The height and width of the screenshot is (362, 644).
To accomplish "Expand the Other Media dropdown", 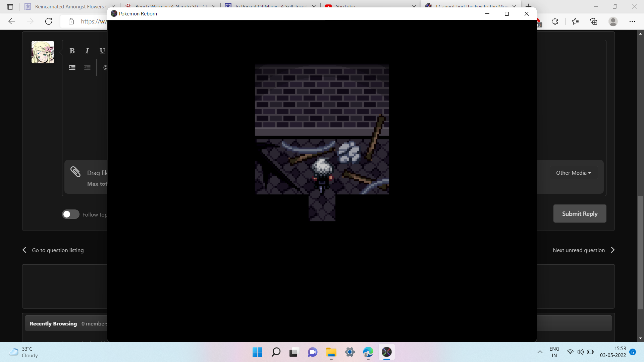I will coord(574,173).
